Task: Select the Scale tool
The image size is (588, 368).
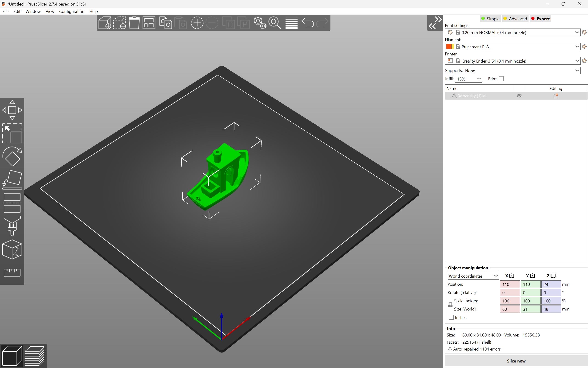Action: (12, 133)
